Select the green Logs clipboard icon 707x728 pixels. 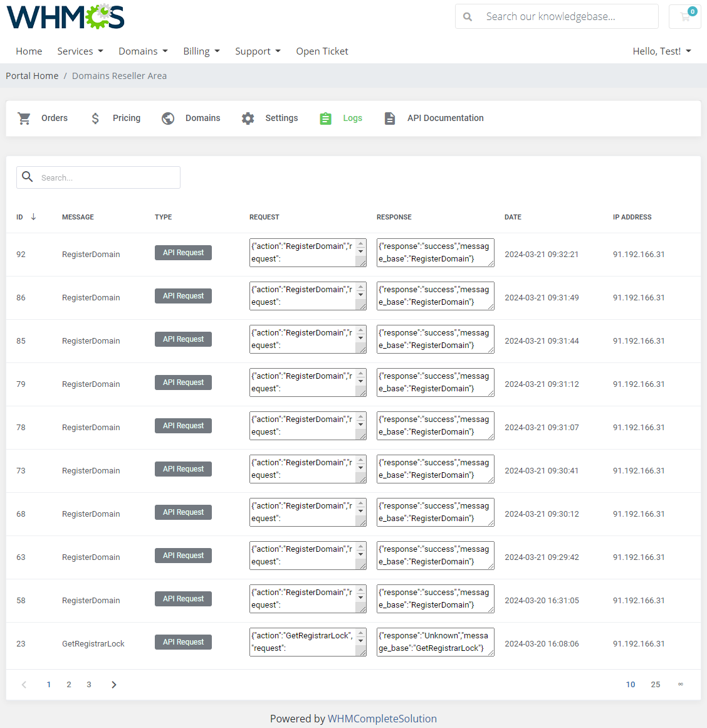tap(325, 118)
